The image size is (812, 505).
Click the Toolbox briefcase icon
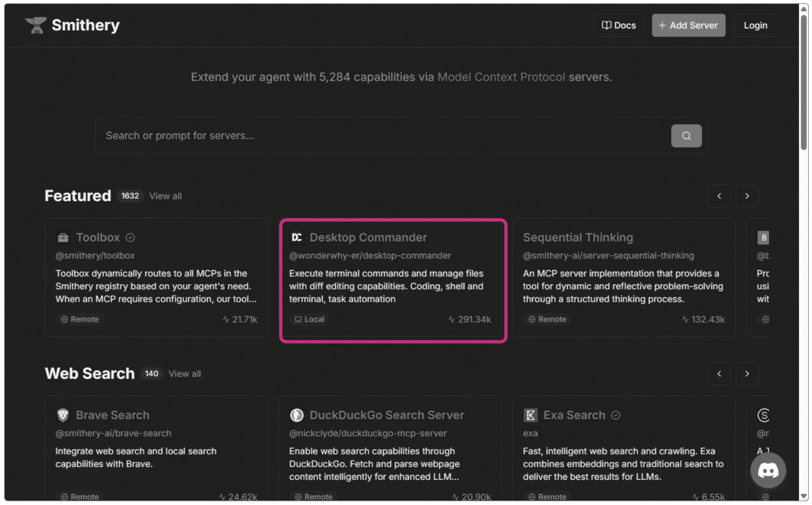[x=63, y=237]
